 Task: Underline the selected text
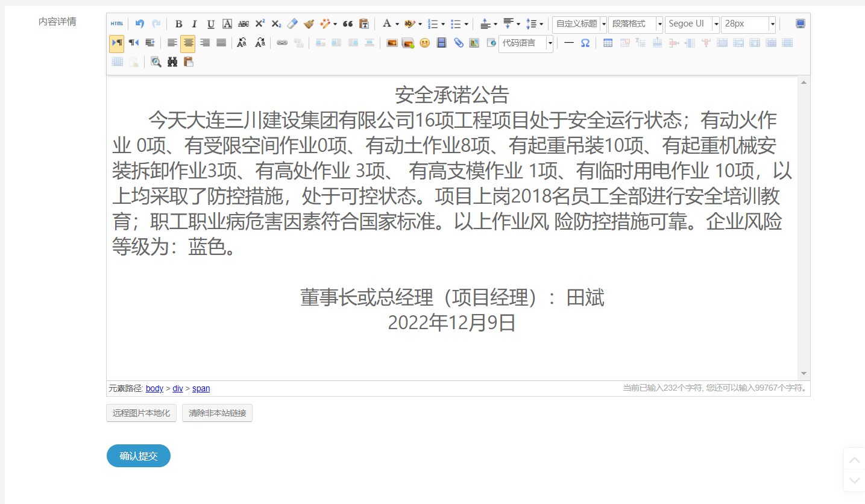(x=210, y=24)
